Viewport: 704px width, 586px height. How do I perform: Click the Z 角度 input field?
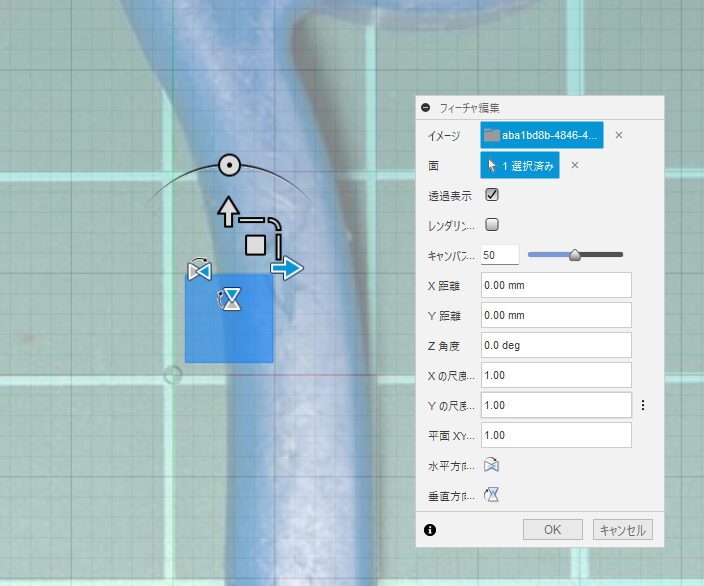(x=555, y=345)
